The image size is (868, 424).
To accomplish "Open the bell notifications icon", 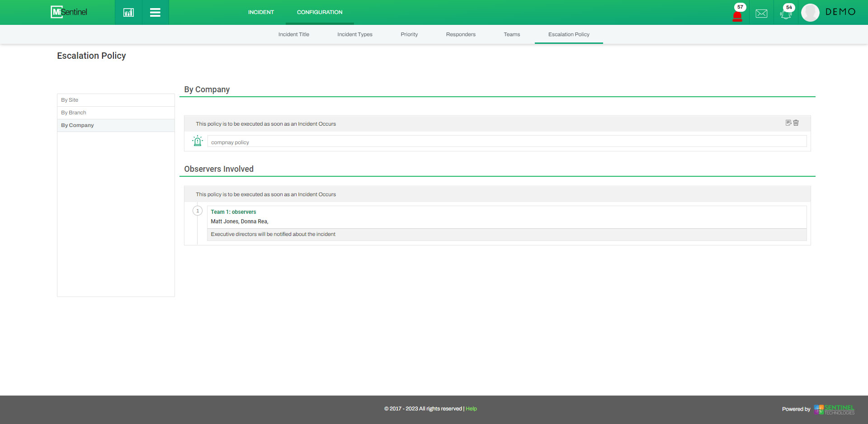I will pyautogui.click(x=786, y=14).
